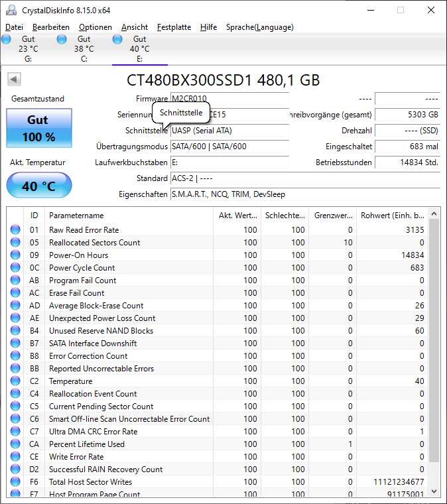Image resolution: width=447 pixels, height=504 pixels.
Task: Open the Sprache(Language) menu
Action: tap(260, 27)
